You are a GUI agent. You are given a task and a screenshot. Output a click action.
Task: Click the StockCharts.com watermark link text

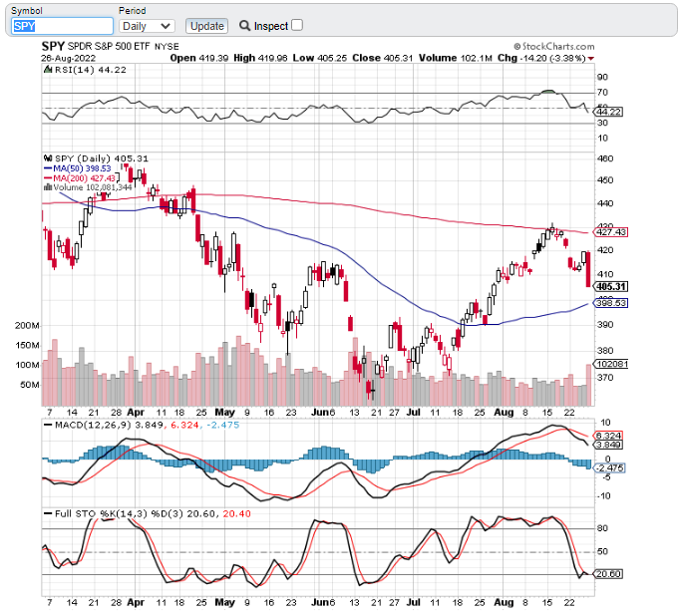(554, 46)
